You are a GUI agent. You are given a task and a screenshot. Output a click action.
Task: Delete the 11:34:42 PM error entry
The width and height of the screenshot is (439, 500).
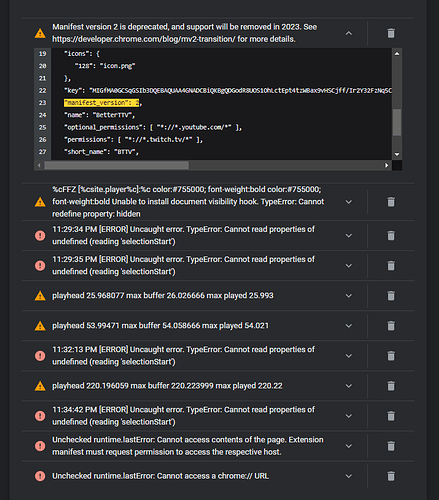click(391, 416)
